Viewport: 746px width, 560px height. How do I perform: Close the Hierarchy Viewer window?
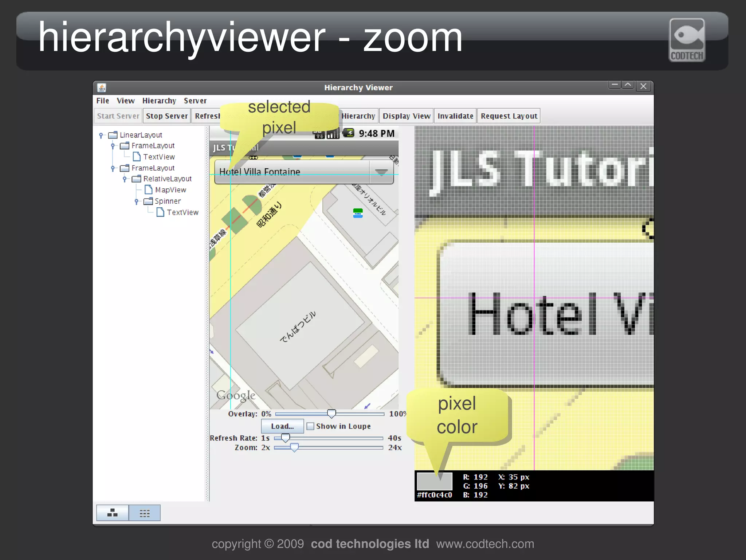[x=643, y=86]
